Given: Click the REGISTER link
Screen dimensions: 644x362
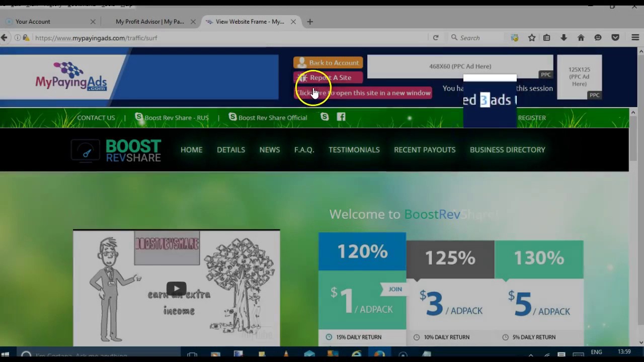Looking at the screenshot, I should 532,118.
